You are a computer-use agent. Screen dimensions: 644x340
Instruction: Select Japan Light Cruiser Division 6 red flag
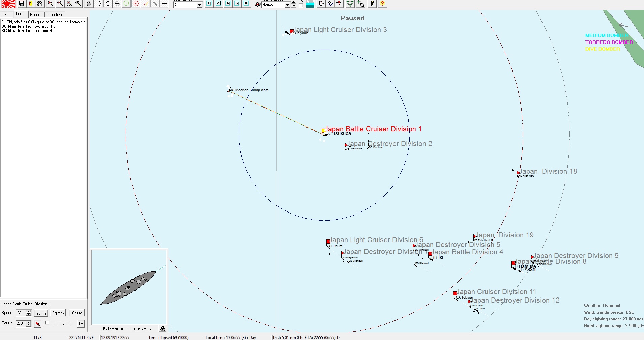(328, 242)
